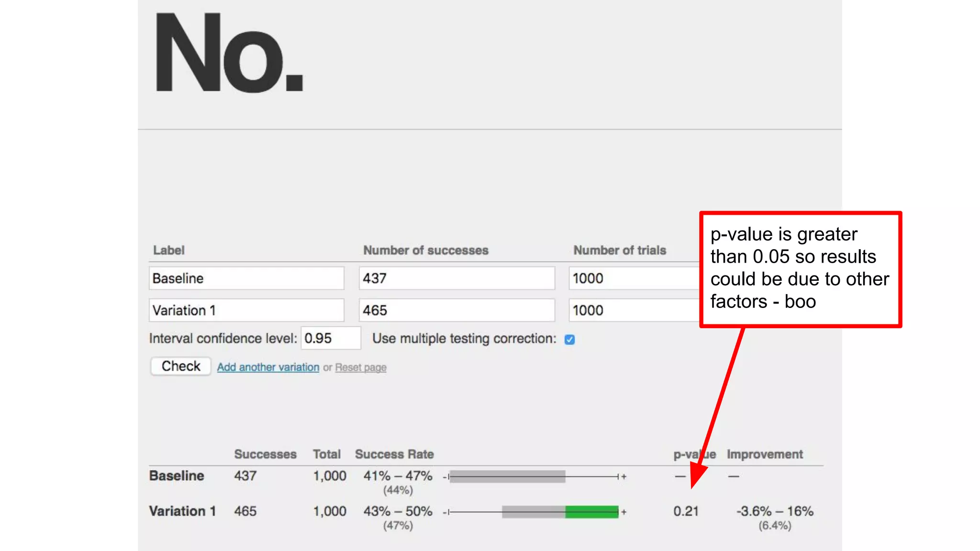
Task: Click the Baseline success rate 41% – 47%
Action: point(398,476)
